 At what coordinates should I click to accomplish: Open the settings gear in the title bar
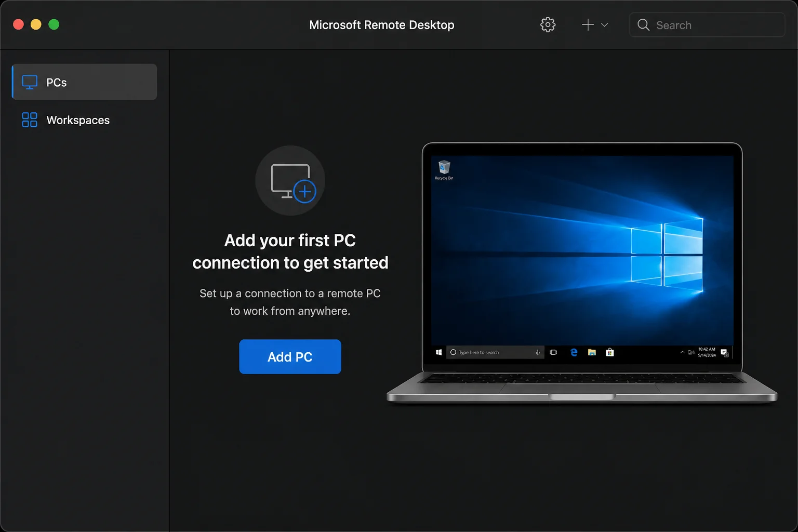coord(548,24)
